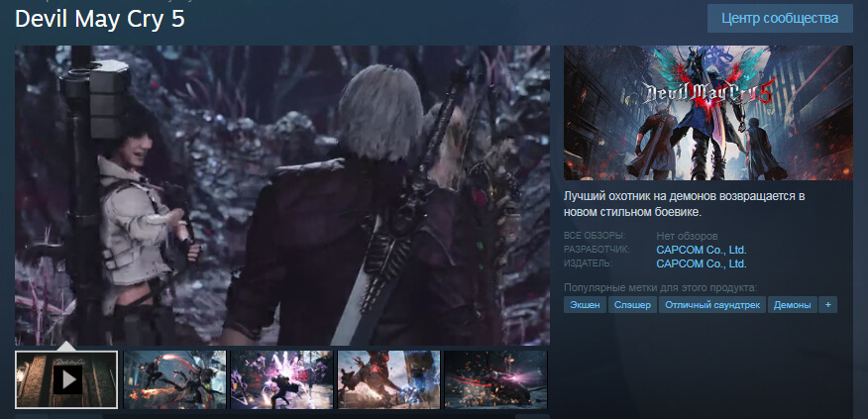Image resolution: width=868 pixels, height=419 pixels.
Task: Select the third screenshot thumbnail with purple lightning
Action: tap(281, 379)
